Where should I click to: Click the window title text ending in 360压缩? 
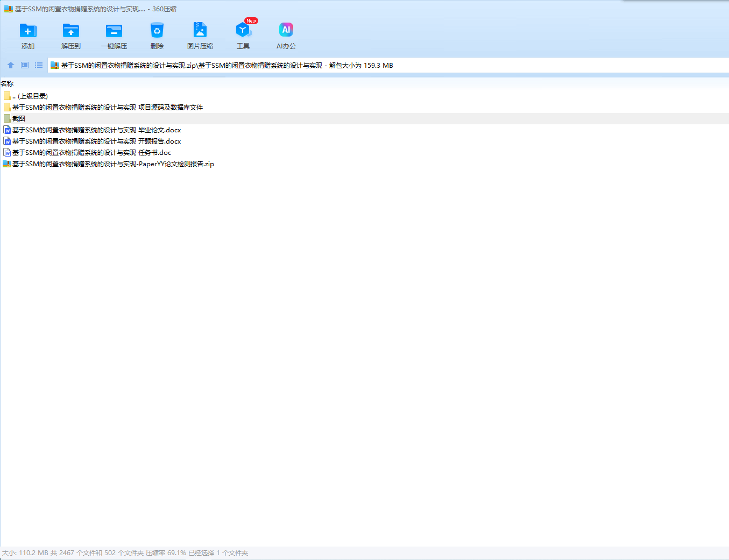(x=95, y=9)
